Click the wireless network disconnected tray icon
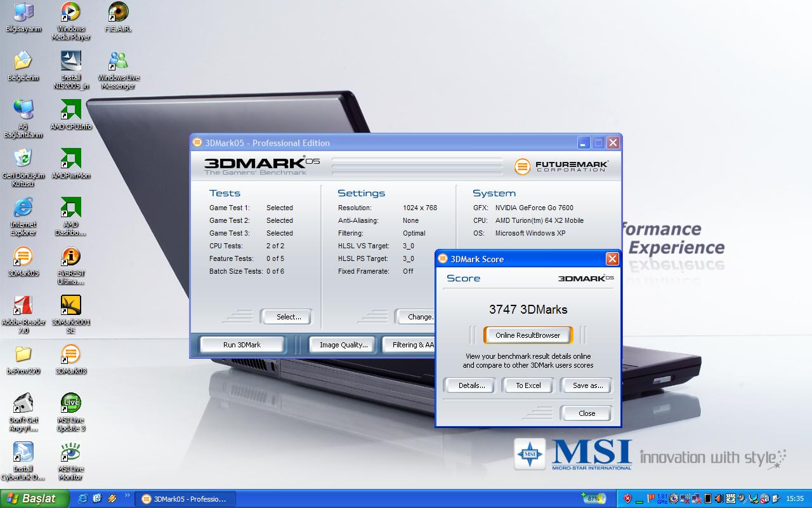The height and width of the screenshot is (508, 812). (x=685, y=498)
